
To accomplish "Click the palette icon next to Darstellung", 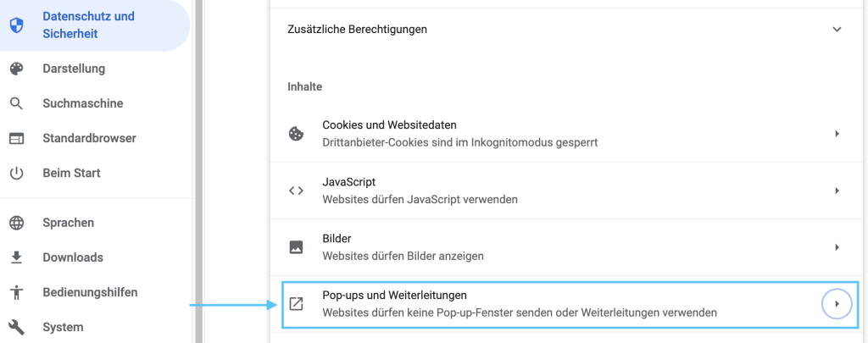I will [x=16, y=69].
